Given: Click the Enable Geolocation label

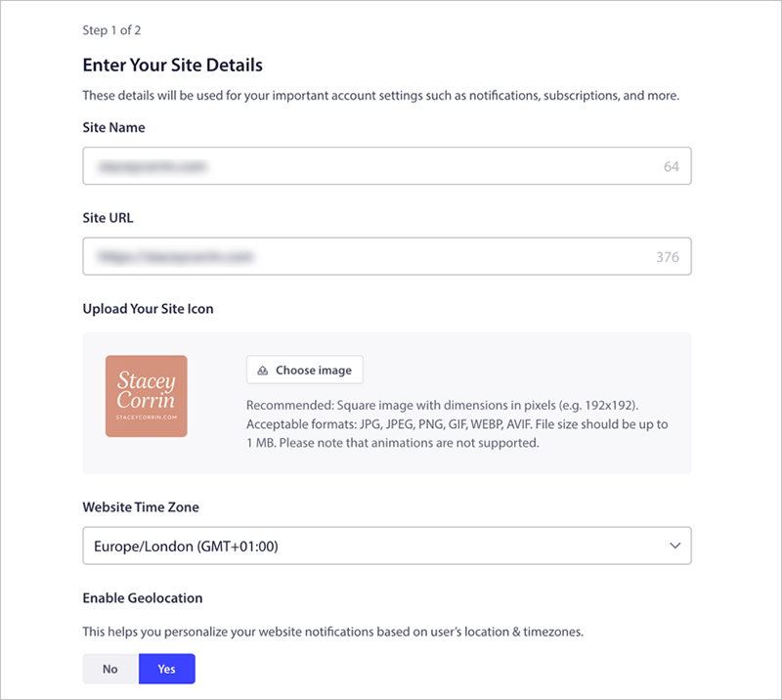Looking at the screenshot, I should pyautogui.click(x=142, y=597).
